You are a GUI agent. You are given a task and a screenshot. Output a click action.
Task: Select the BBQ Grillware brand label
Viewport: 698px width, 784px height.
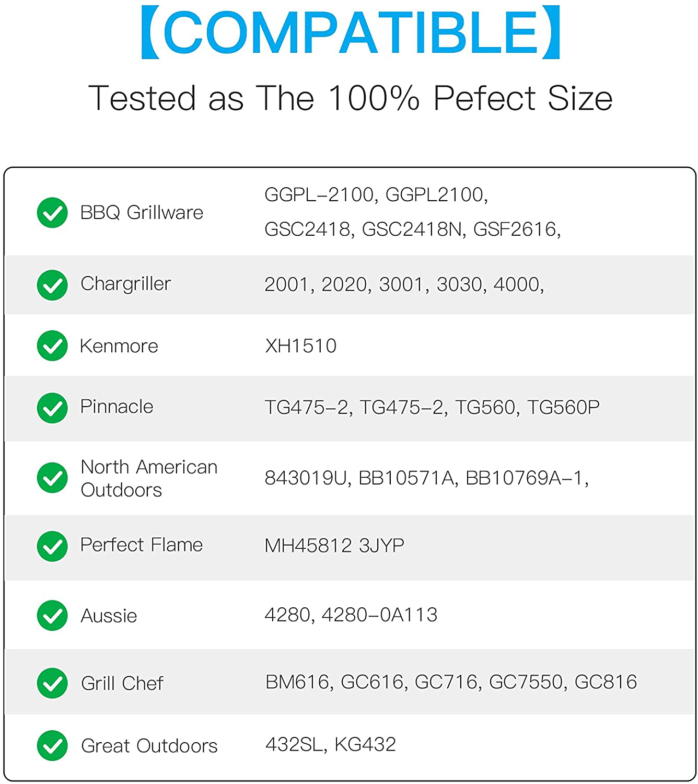click(142, 213)
